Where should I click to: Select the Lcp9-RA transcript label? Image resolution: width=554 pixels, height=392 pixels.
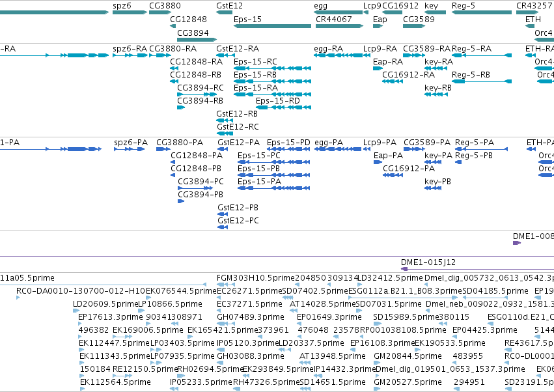tap(380, 48)
